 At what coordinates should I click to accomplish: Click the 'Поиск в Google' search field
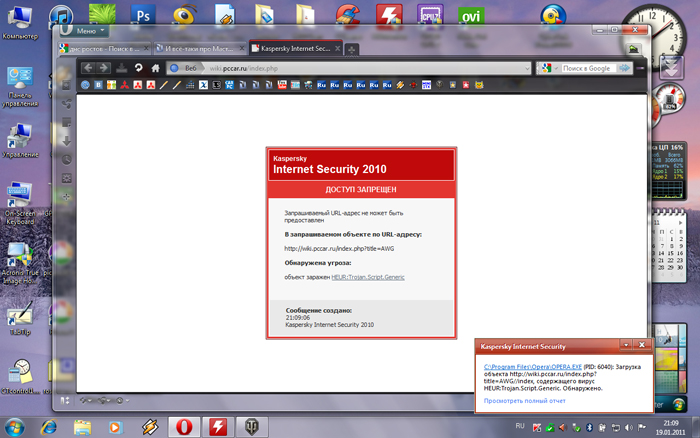click(588, 68)
